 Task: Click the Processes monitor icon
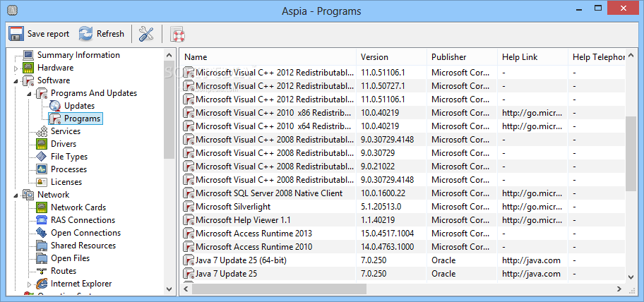click(42, 169)
